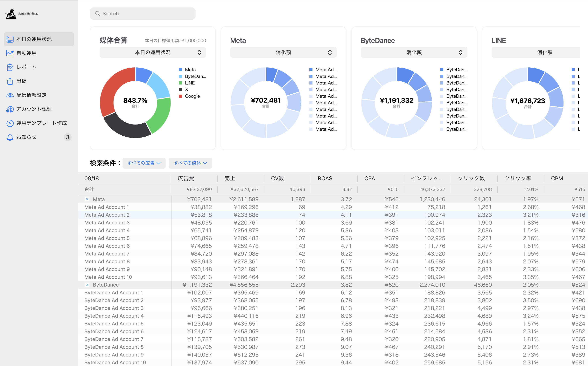Click the アカウント認証 person icon

point(10,109)
